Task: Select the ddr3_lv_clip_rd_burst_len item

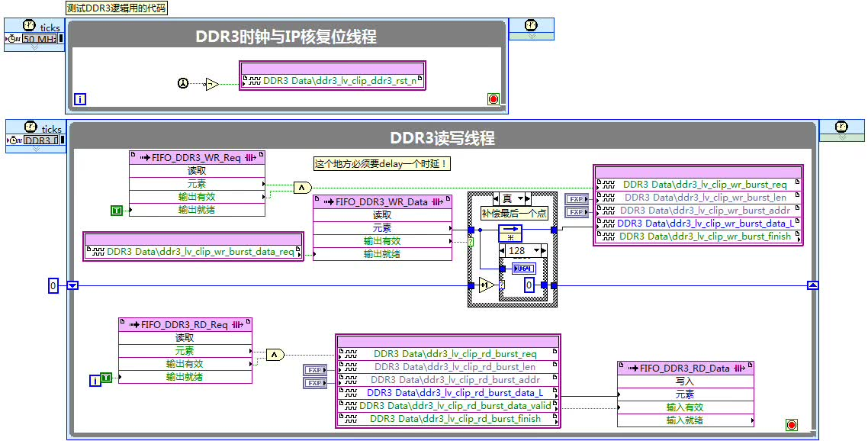Action: [x=448, y=366]
